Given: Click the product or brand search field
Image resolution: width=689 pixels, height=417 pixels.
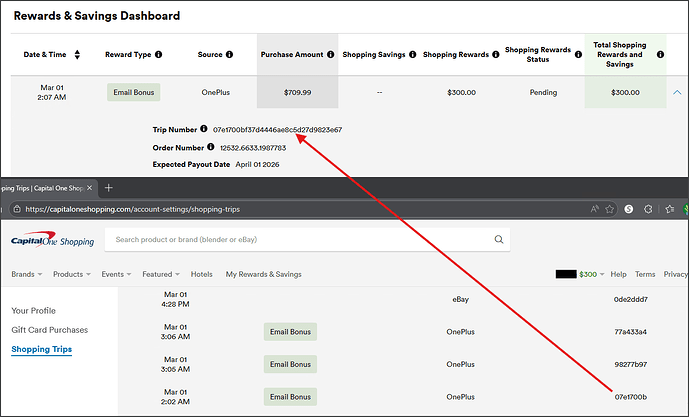Looking at the screenshot, I should click(300, 240).
